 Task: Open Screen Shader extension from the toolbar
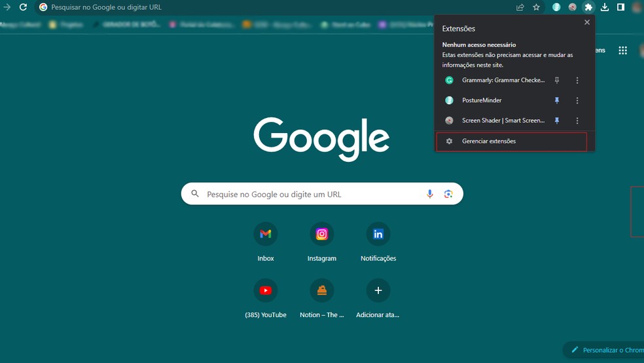coord(572,7)
